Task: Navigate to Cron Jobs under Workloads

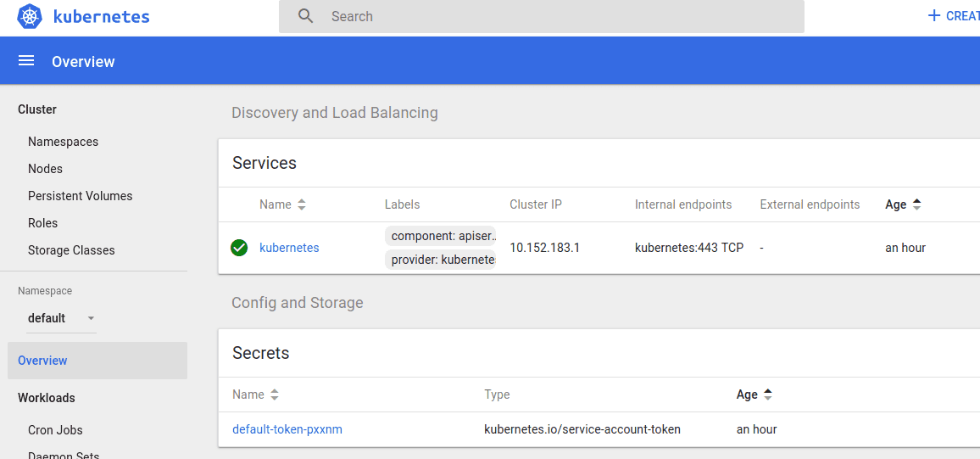Action: coord(55,430)
